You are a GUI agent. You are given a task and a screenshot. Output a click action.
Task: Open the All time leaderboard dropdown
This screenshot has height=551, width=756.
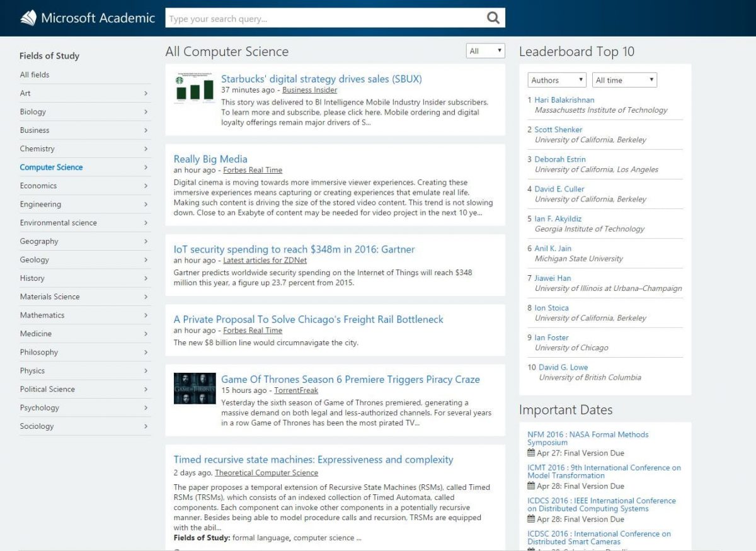coord(624,80)
